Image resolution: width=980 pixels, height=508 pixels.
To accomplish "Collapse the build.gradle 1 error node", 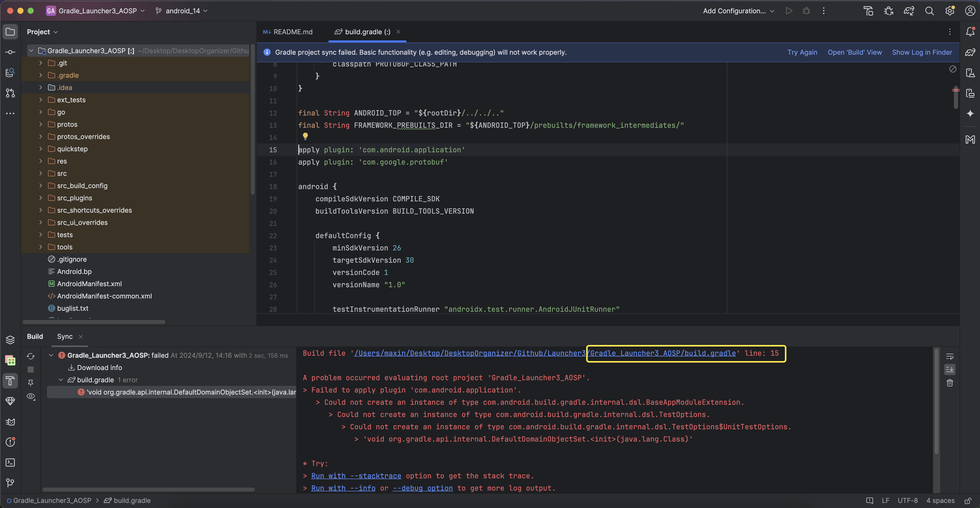I will [61, 380].
